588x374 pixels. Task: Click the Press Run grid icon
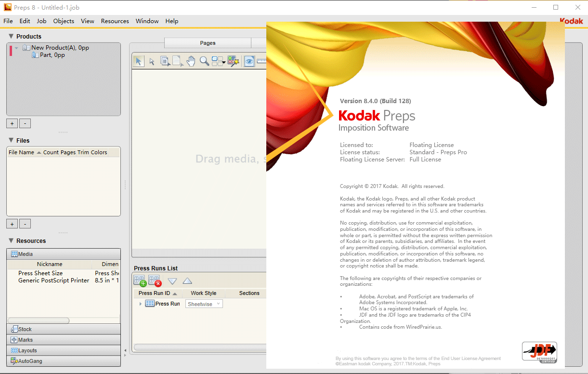point(150,304)
